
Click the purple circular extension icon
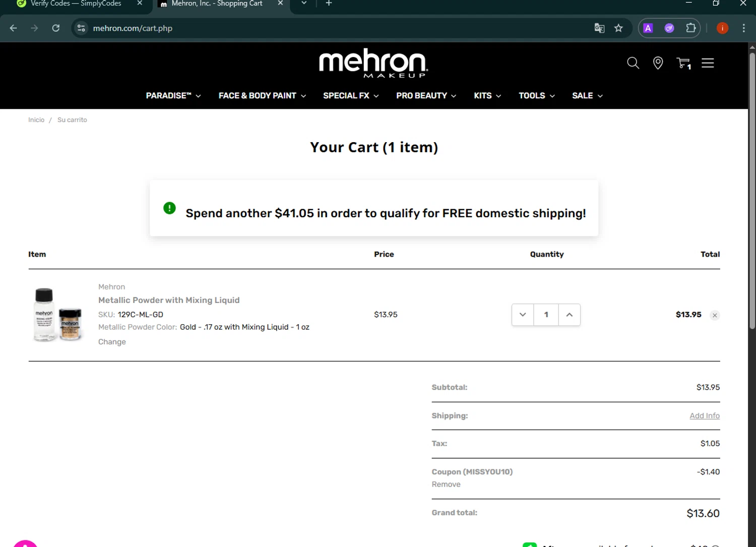(669, 28)
